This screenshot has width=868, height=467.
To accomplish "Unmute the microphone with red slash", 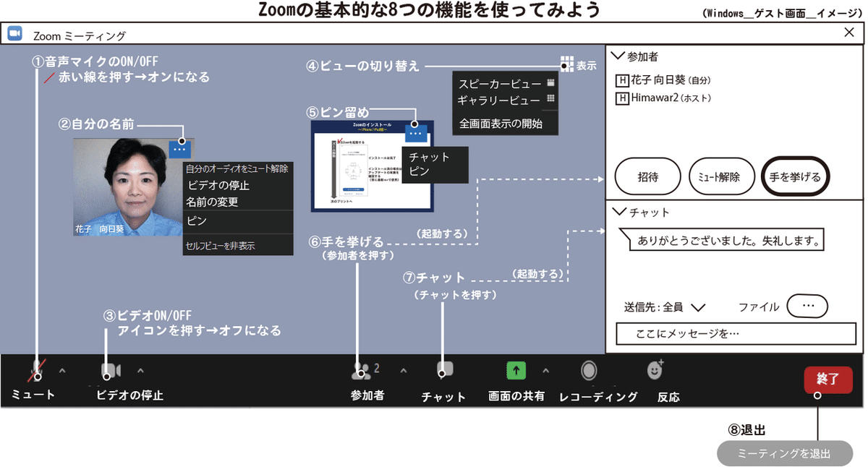I will (35, 370).
